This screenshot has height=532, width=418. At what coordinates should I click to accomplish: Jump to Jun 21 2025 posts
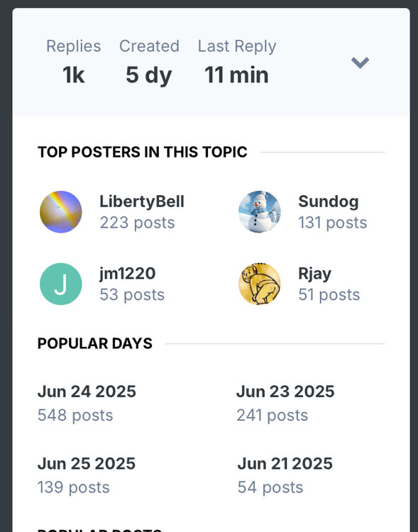pos(285,463)
